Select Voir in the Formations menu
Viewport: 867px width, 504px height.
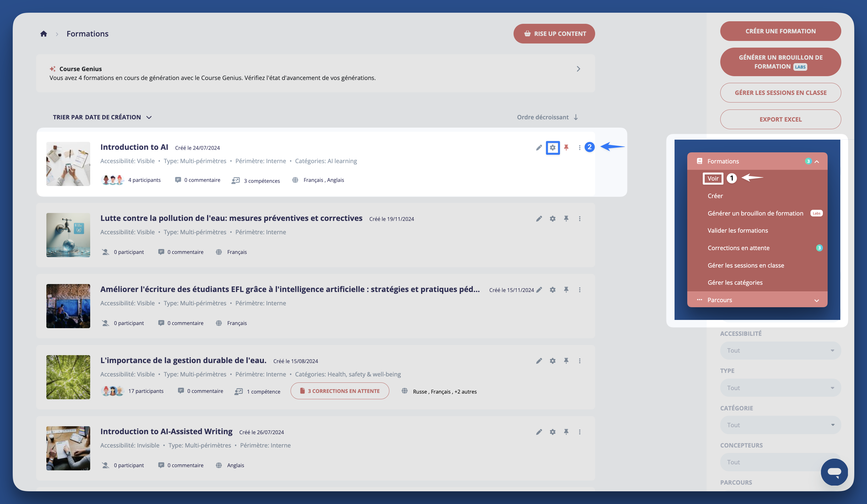tap(713, 178)
